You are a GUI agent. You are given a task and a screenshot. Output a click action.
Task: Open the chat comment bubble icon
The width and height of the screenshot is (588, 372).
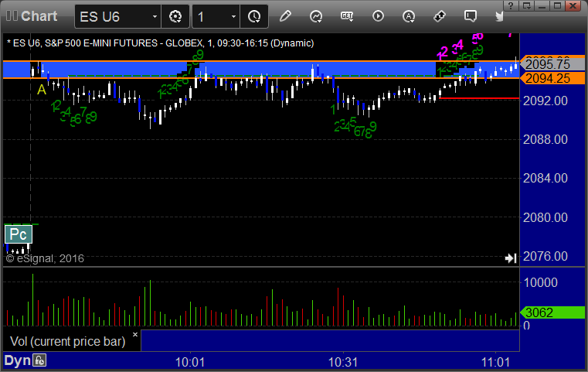click(471, 16)
